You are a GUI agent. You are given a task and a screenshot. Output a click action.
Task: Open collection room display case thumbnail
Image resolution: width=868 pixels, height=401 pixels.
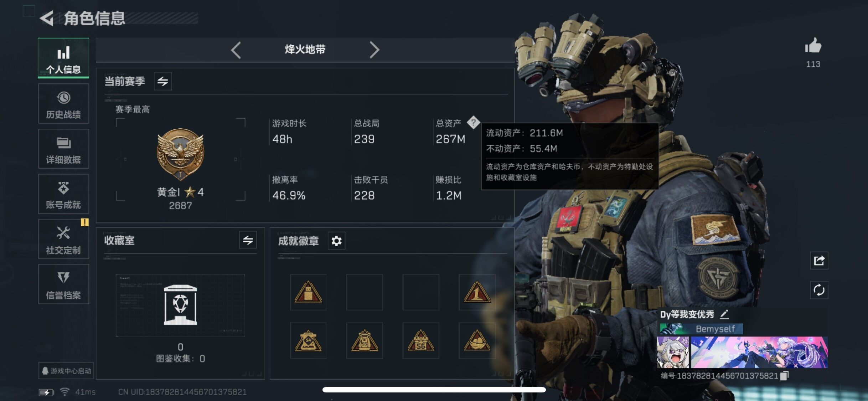pos(180,305)
